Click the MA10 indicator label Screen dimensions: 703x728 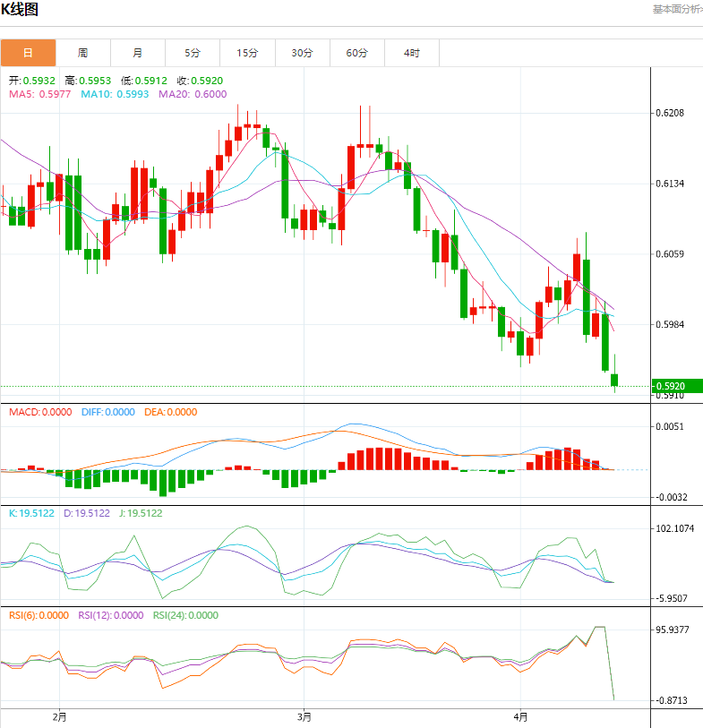pos(116,94)
